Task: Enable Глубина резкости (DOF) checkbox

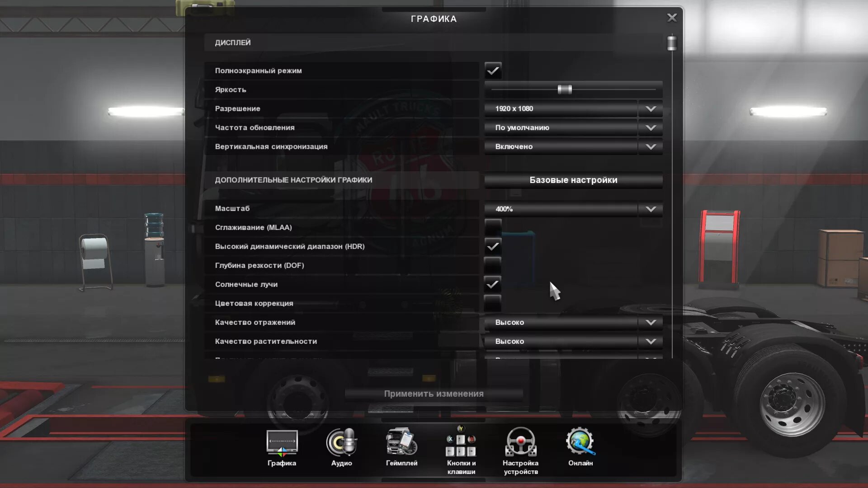Action: click(493, 265)
